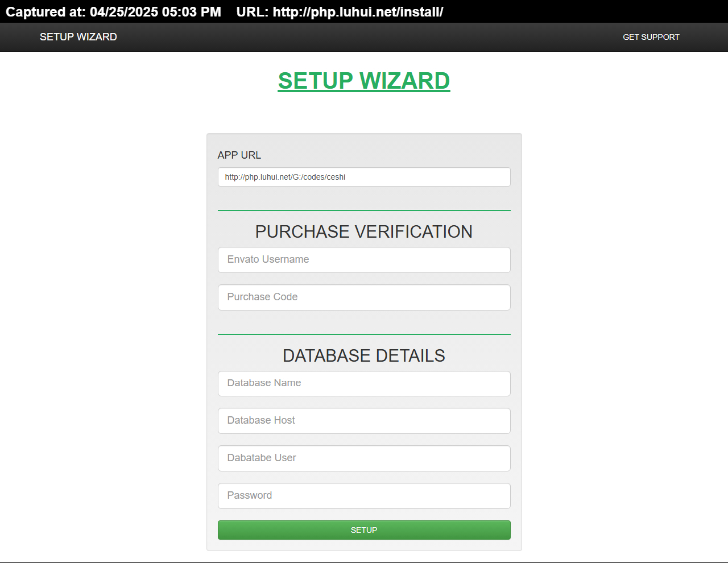Click green divider above DATABASE DETAILS
The height and width of the screenshot is (563, 728).
coord(363,334)
